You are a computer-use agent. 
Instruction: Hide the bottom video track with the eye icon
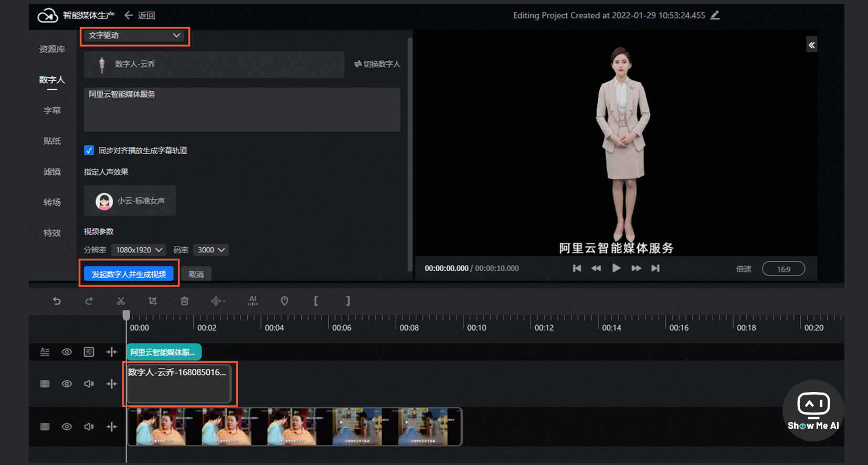click(67, 427)
